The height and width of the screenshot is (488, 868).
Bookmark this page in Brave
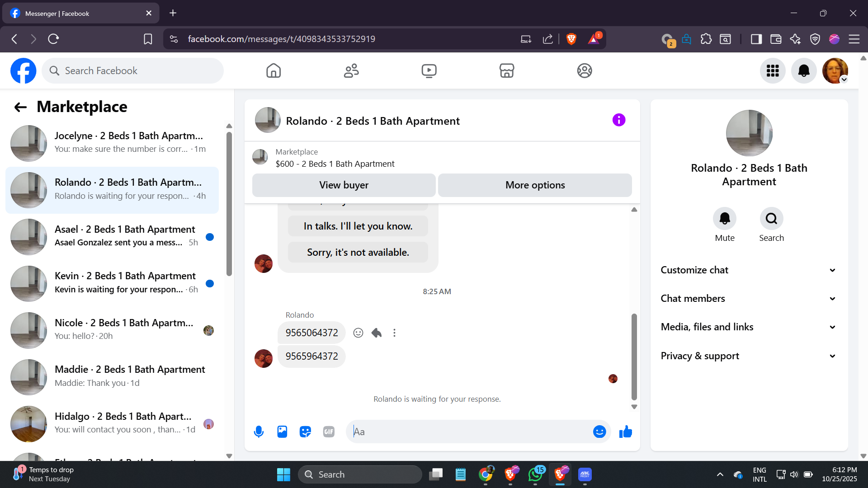[x=148, y=39]
